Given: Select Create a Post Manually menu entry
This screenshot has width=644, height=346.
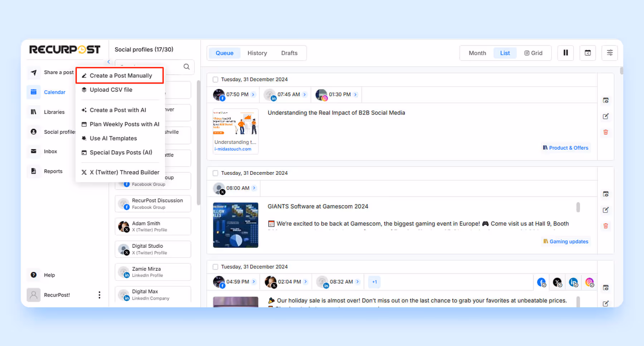Looking at the screenshot, I should point(121,75).
